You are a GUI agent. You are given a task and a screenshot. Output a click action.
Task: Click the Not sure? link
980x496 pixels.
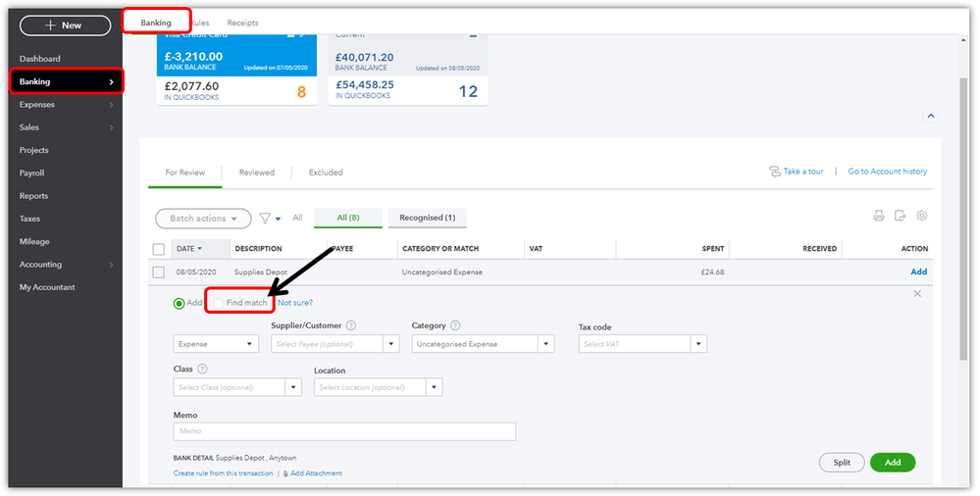coord(295,303)
